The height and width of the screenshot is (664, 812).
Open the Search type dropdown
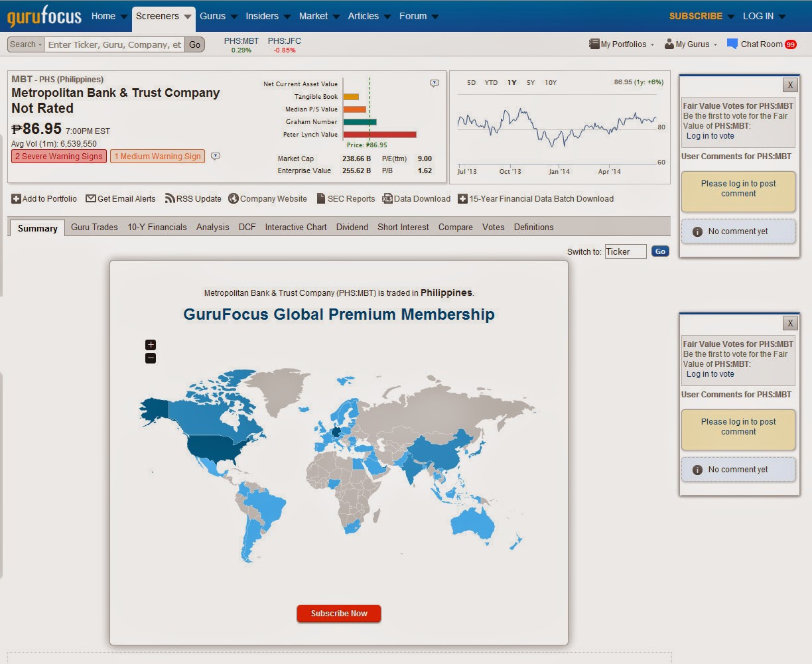[26, 44]
